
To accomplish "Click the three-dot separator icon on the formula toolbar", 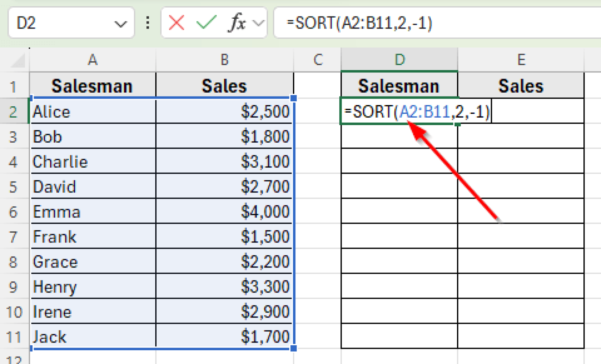I will 147,23.
